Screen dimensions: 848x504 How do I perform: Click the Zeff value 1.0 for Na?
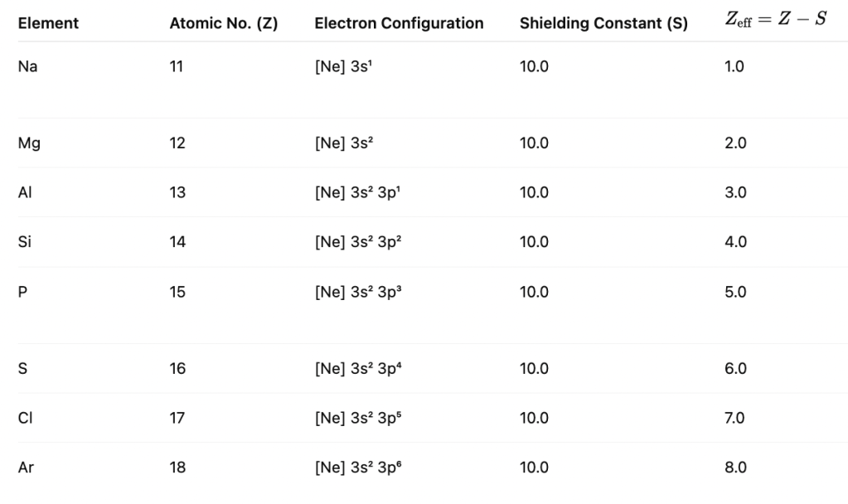click(x=734, y=66)
